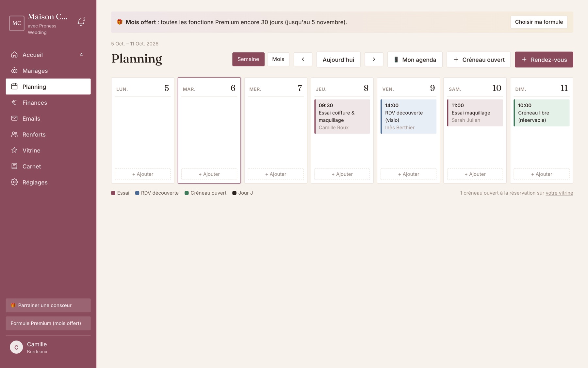
Task: Open the Emails menu item
Action: point(48,118)
